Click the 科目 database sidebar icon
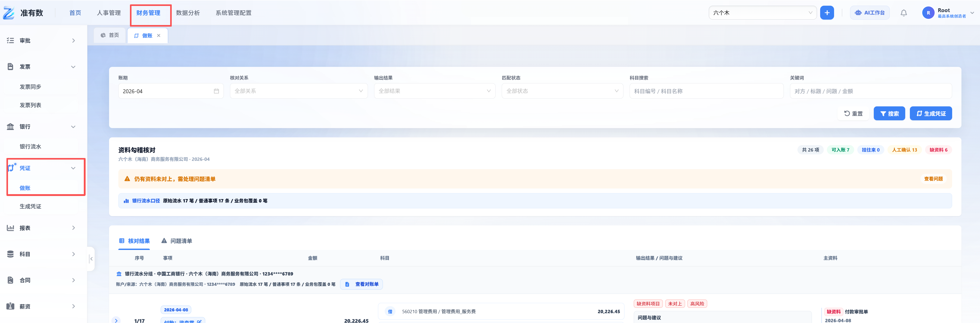 (x=10, y=254)
